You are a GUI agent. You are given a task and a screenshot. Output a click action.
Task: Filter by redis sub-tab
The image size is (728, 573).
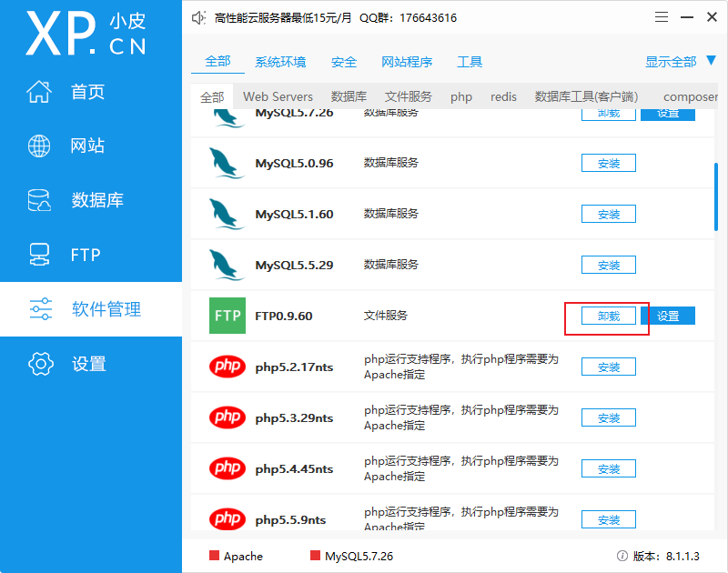[x=503, y=96]
